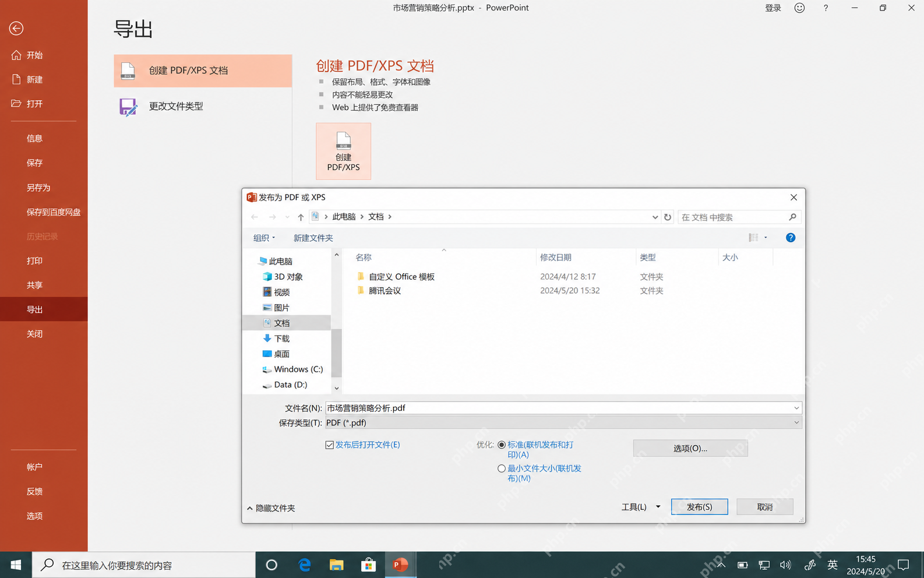Viewport: 924px width, 578px height.
Task: Click the PowerPoint help question mark in the title bar
Action: click(x=826, y=8)
